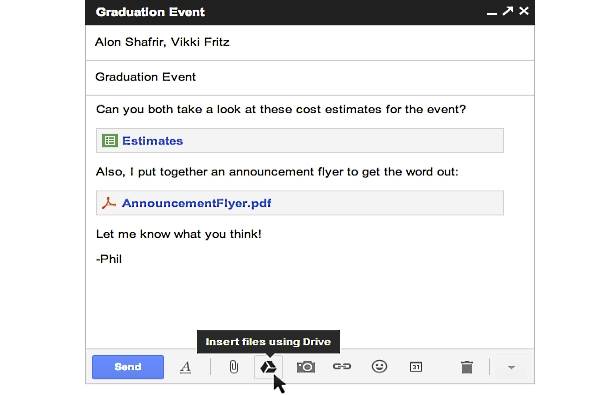Image resolution: width=610 pixels, height=395 pixels.
Task: Discard the draft using the trash icon
Action: (x=467, y=367)
